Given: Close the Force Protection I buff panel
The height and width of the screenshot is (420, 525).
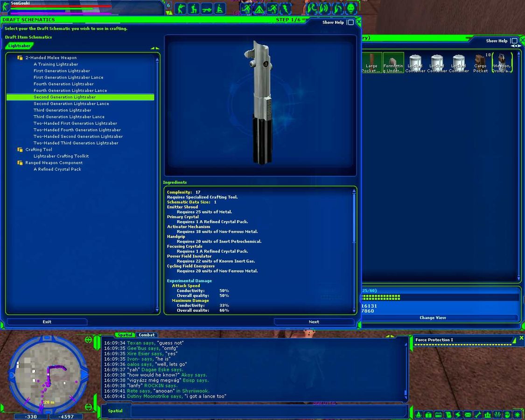Looking at the screenshot, I should 521,338.
